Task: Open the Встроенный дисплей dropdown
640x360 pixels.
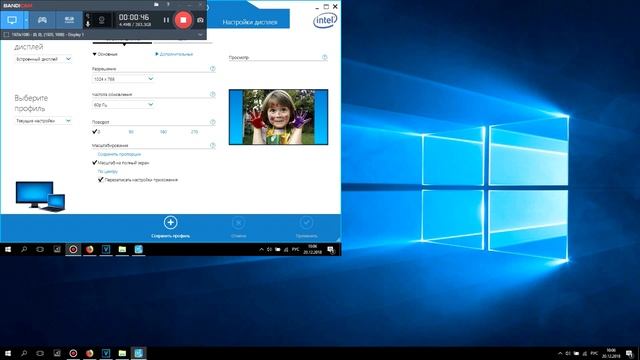Action: (x=43, y=59)
